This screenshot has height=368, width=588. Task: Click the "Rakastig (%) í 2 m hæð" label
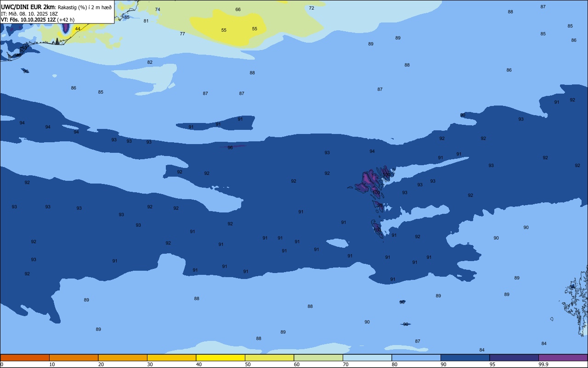84,7
